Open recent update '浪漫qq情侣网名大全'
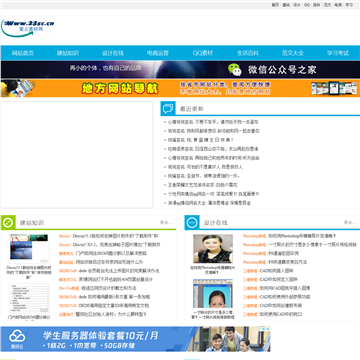Screen dimensions: 360x360 click(x=209, y=203)
